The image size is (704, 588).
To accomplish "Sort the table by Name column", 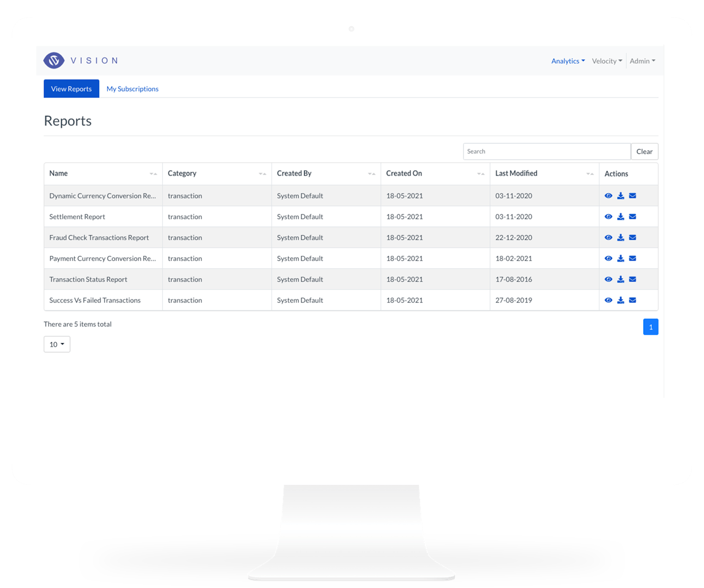I will (x=153, y=174).
